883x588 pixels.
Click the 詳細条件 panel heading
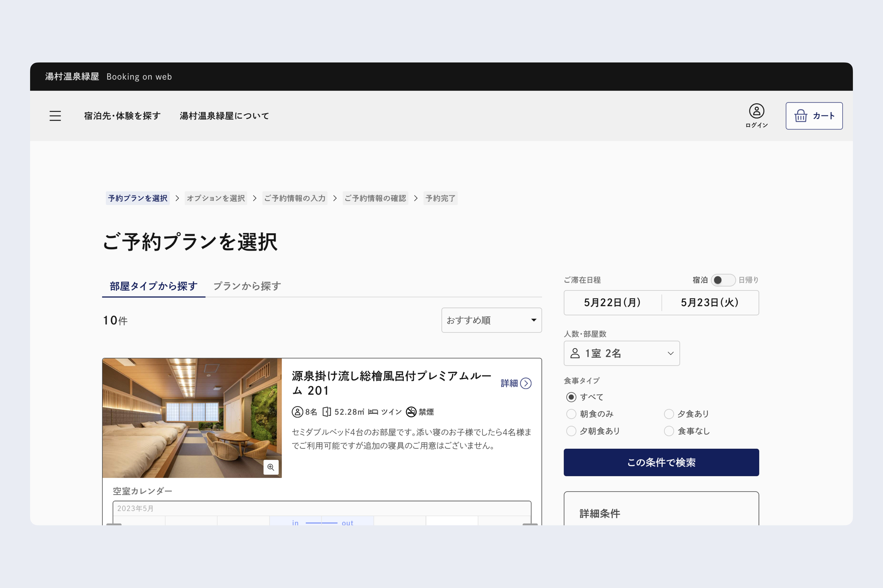coord(600,513)
